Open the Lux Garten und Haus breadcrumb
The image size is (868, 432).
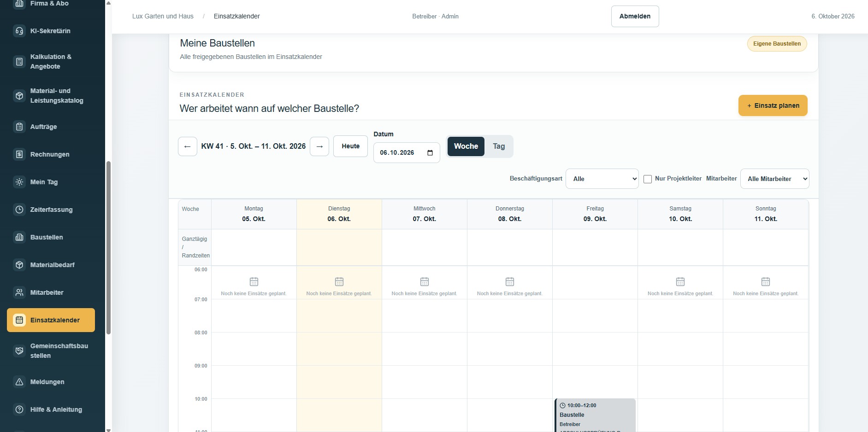coord(163,16)
